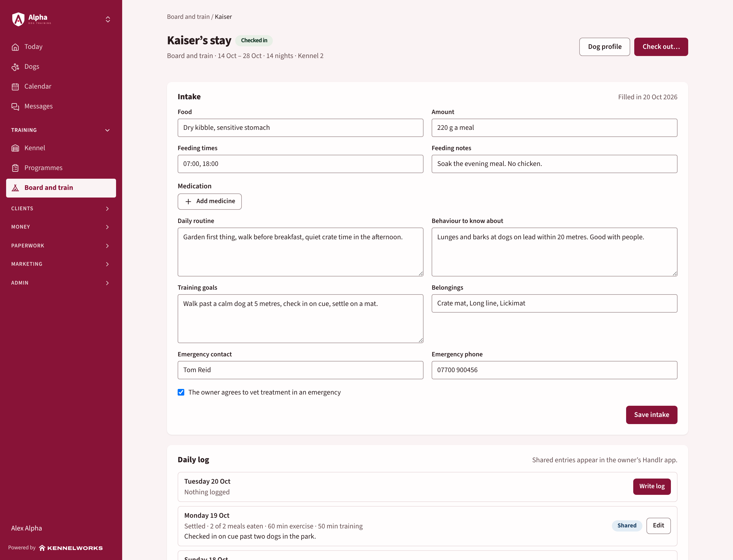The width and height of the screenshot is (733, 560).
Task: Edit the Monday 19 Oct log entry
Action: pyautogui.click(x=658, y=526)
